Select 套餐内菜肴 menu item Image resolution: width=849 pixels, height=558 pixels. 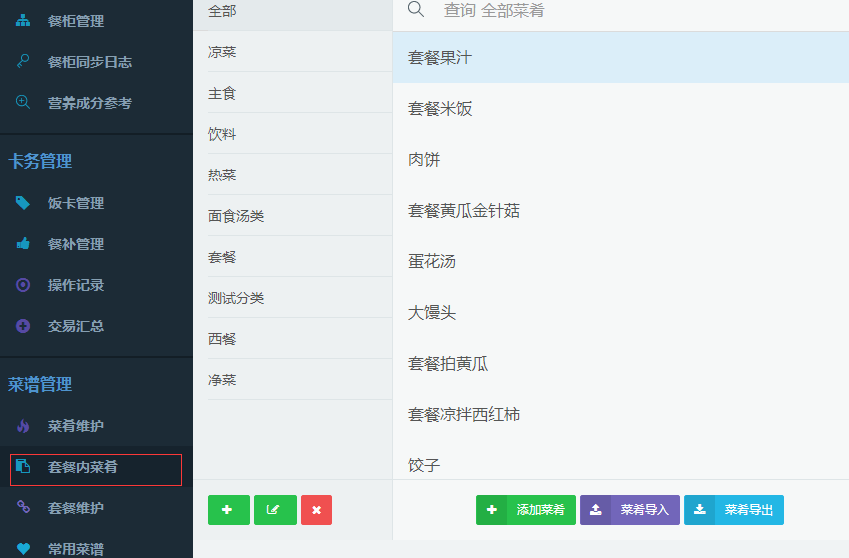pos(83,467)
